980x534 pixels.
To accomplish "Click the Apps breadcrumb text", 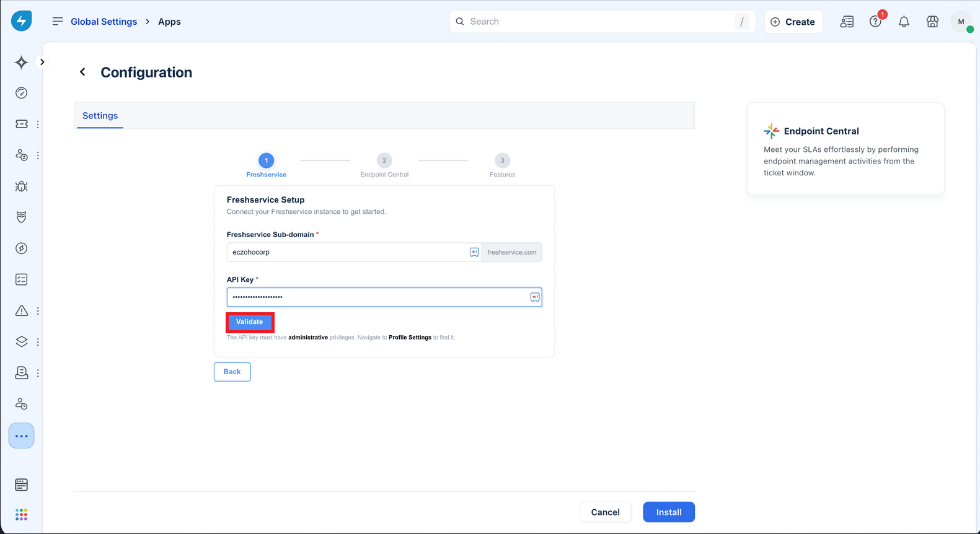I will (x=169, y=22).
